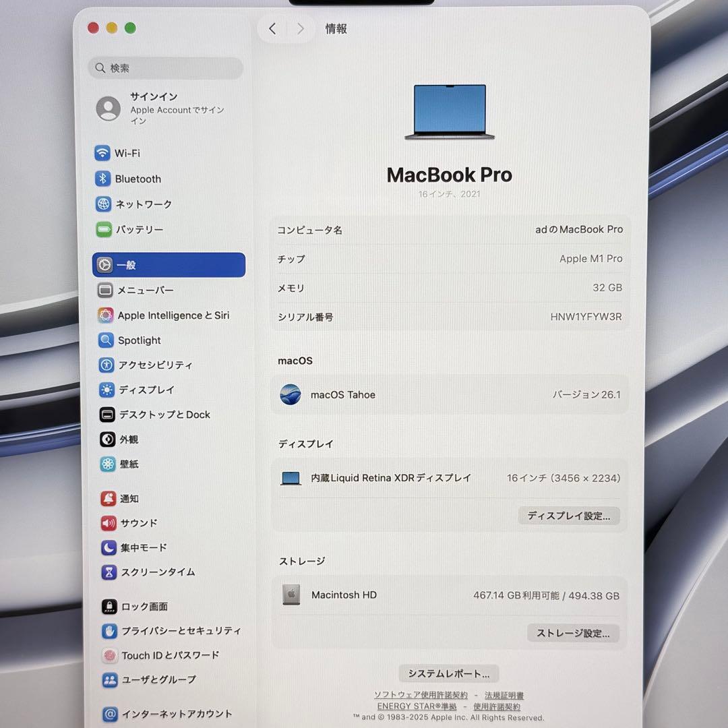
Task: Click serial number HNW1YFYW3R
Action: (x=586, y=317)
